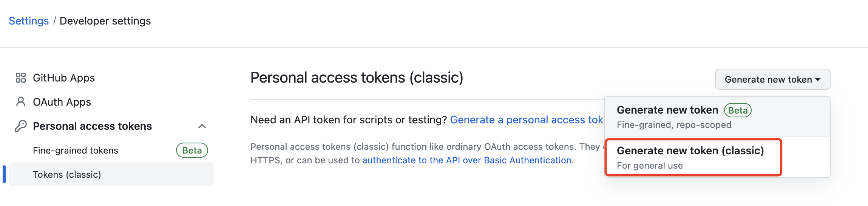868x206 pixels.
Task: Click the GitHub Apps grid icon
Action: click(x=21, y=78)
